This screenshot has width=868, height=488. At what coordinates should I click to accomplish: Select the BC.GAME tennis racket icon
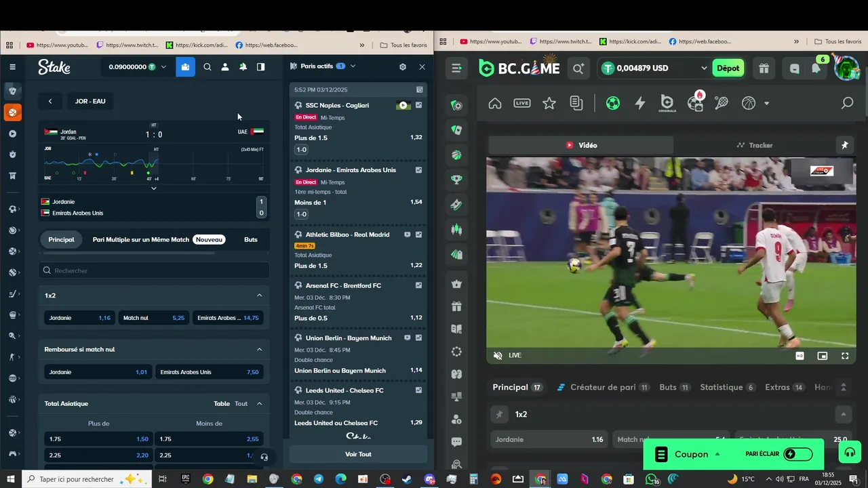pos(722,103)
